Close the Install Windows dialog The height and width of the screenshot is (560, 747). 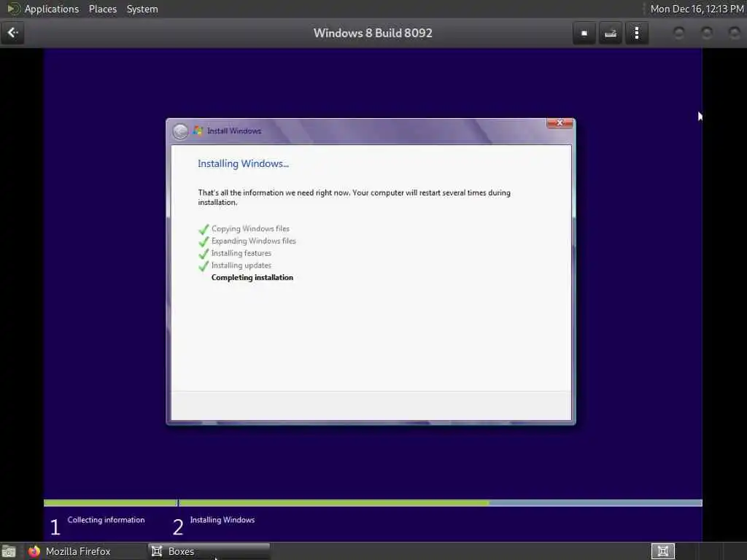560,123
